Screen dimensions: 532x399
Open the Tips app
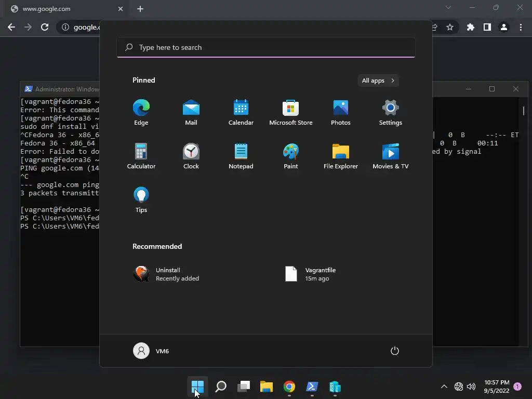141,200
